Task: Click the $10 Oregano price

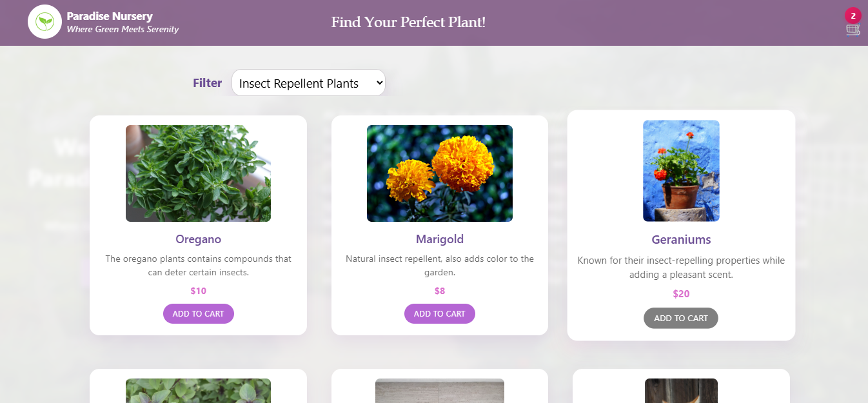Action: 198,291
